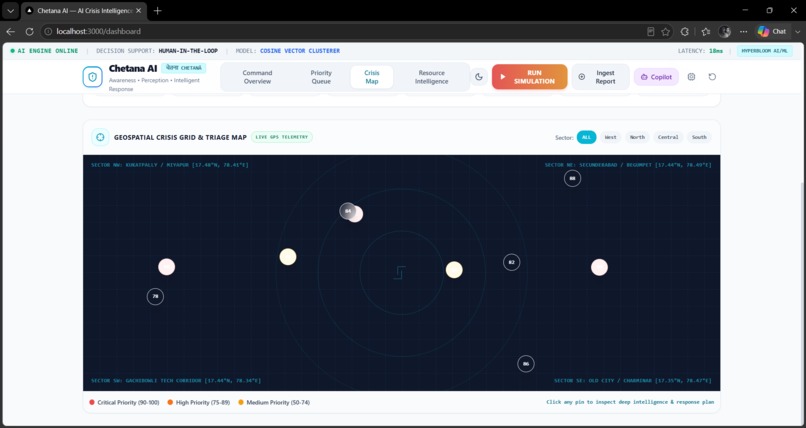Filter map to South sector

coord(699,137)
